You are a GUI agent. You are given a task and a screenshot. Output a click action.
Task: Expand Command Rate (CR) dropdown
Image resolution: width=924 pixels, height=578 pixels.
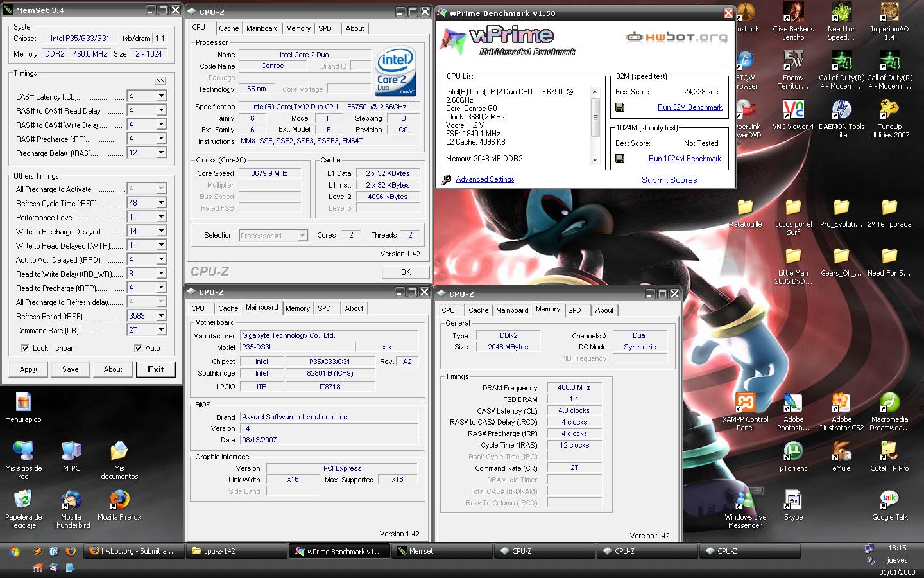pos(161,330)
